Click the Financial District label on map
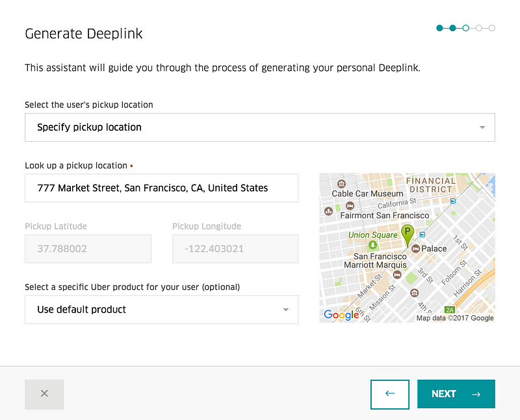This screenshot has height=420, width=520. [431, 185]
